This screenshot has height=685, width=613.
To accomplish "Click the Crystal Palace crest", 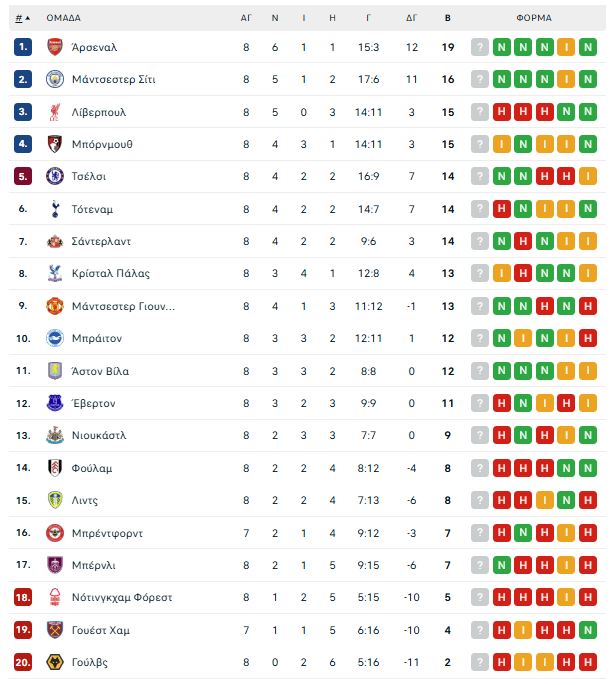I will [x=55, y=273].
